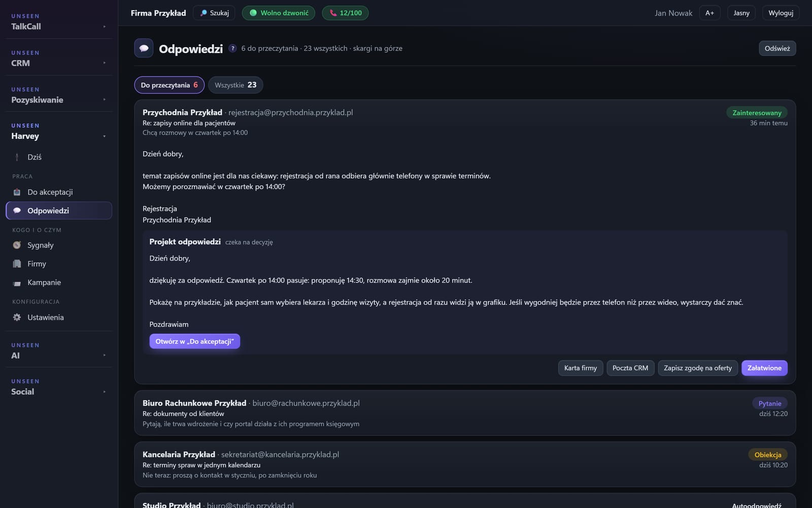Increase font size with A+ button
Image resolution: width=812 pixels, height=508 pixels.
[x=709, y=13]
